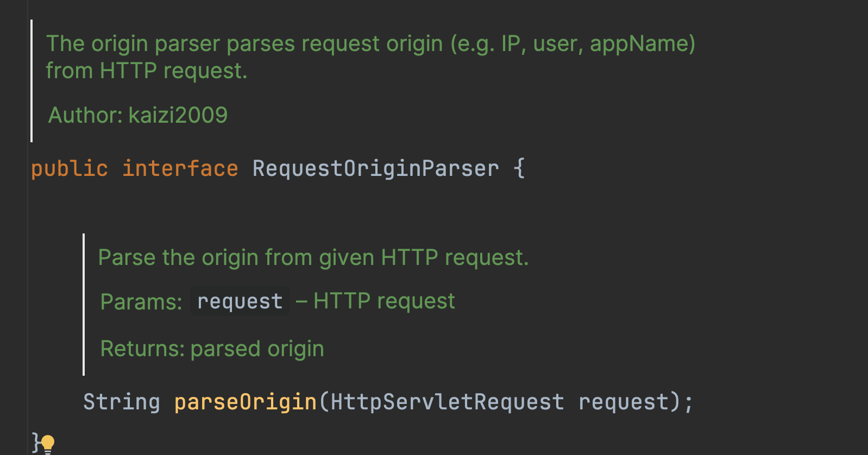Click the request parameter in the method signature

[623, 402]
